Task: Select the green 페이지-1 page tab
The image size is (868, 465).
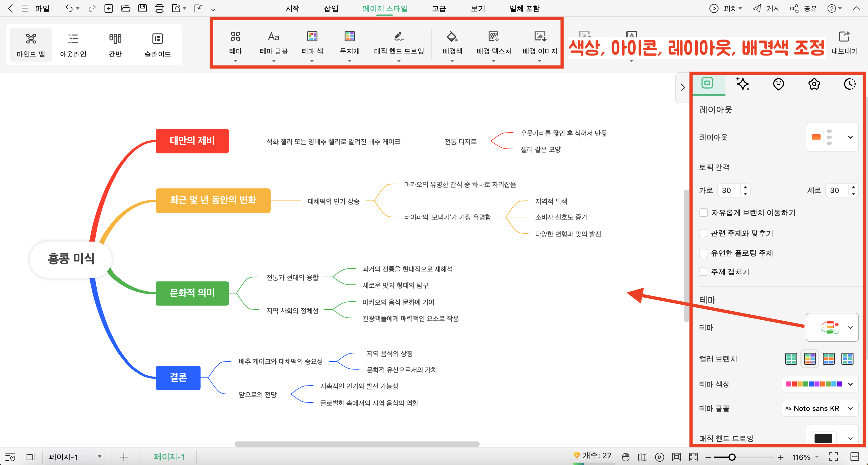Action: click(169, 457)
